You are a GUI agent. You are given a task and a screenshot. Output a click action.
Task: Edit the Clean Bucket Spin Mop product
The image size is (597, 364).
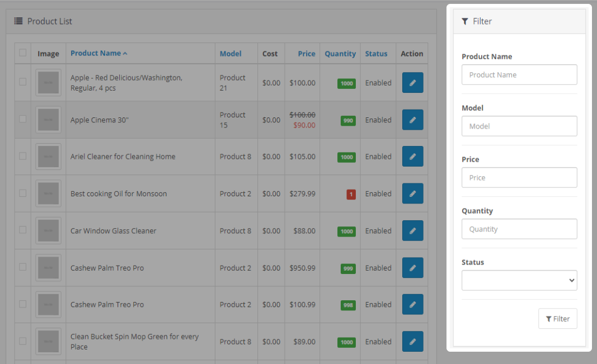(x=412, y=342)
